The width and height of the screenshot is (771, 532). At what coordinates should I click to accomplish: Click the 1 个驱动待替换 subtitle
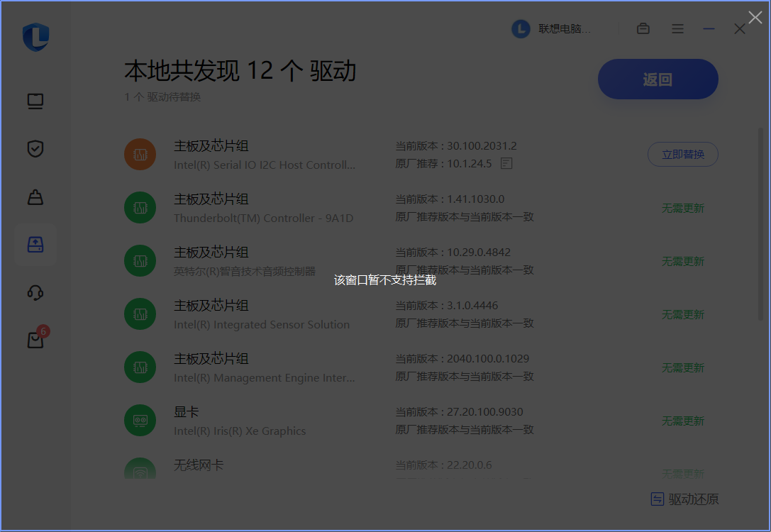tap(162, 97)
